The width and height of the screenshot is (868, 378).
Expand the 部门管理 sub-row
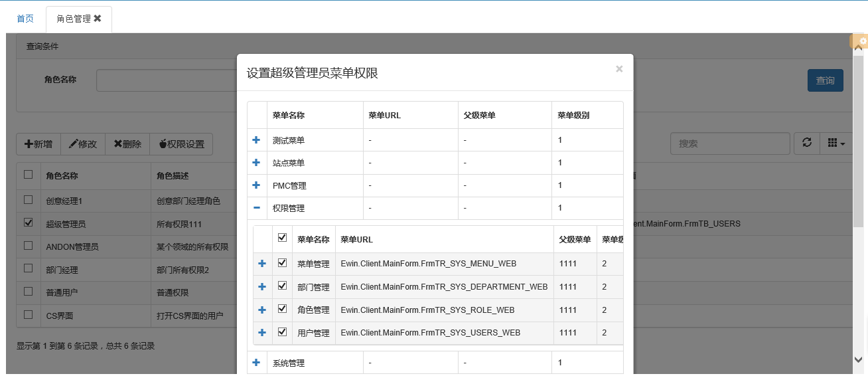(x=262, y=287)
